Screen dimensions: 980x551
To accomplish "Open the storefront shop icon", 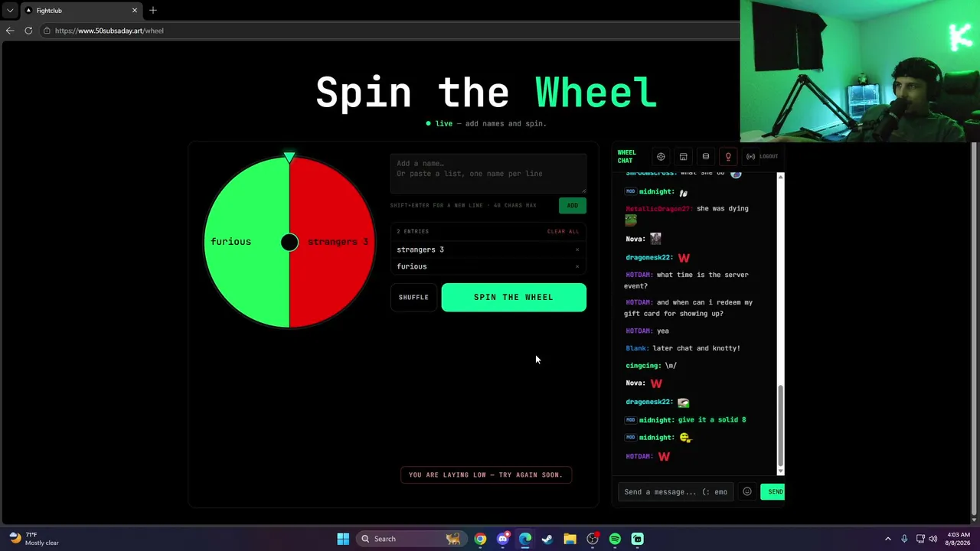I will click(683, 157).
